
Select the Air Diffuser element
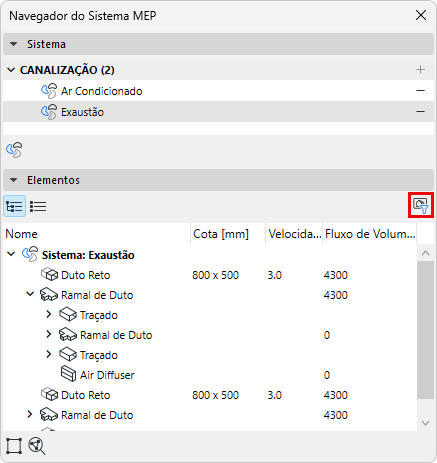[210, 375]
